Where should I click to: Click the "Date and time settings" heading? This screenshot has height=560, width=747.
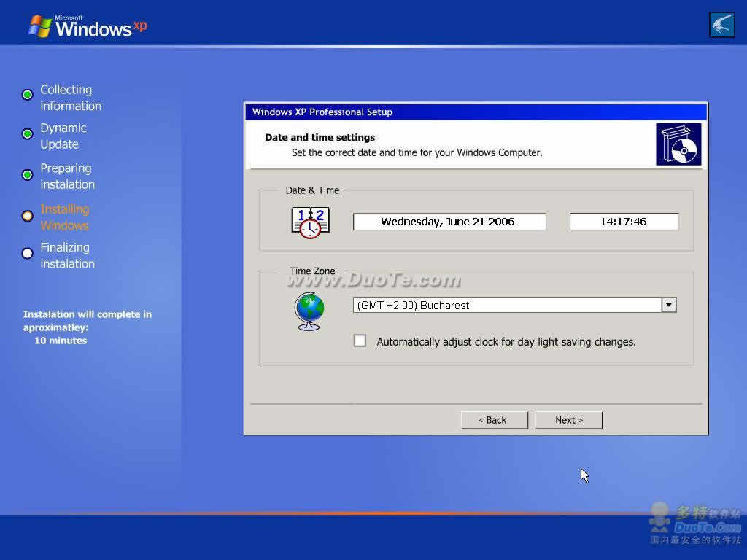(x=320, y=137)
